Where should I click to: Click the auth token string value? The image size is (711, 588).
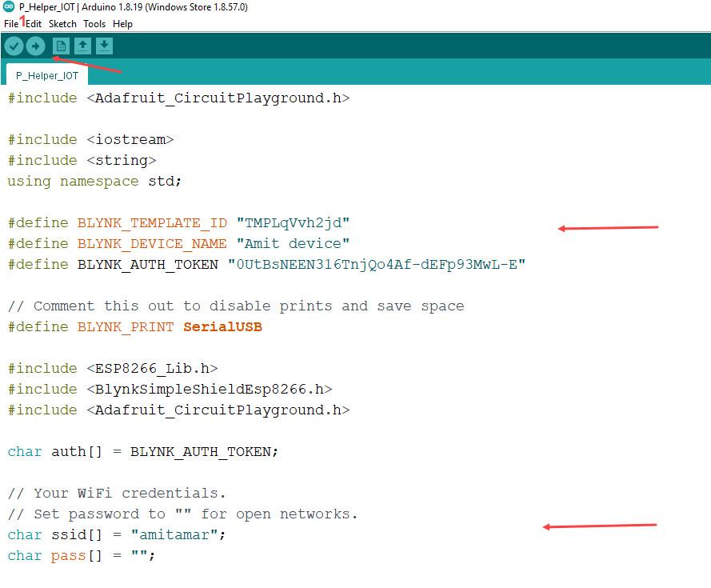pyautogui.click(x=377, y=265)
